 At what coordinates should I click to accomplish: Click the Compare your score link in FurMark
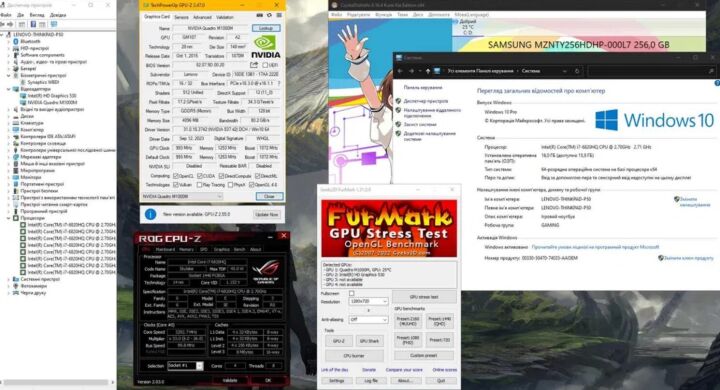point(404,370)
